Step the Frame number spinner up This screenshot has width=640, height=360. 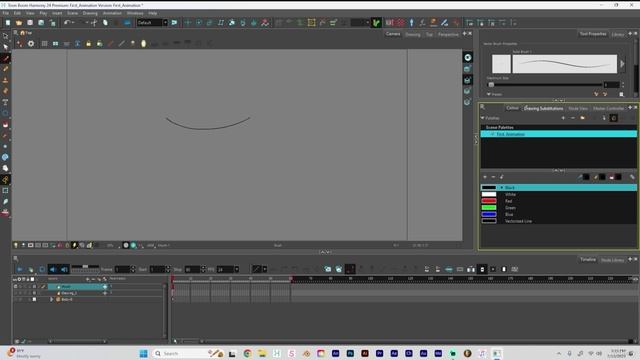[133, 267]
